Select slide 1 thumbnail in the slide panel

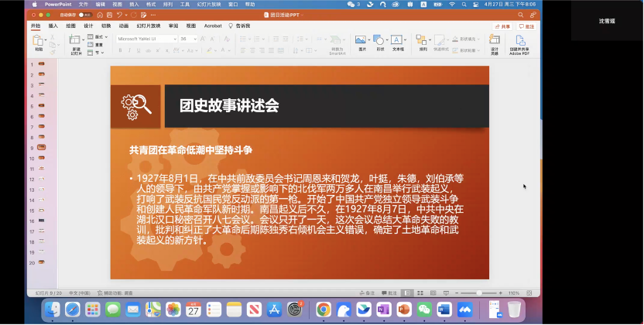(x=42, y=64)
